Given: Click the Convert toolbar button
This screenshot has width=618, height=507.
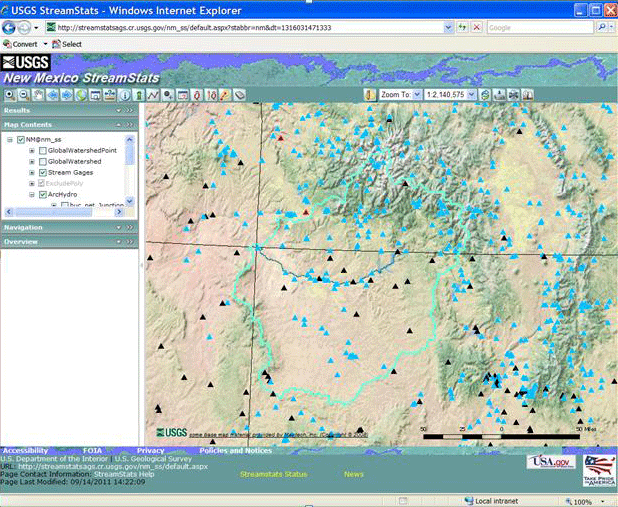Looking at the screenshot, I should point(20,44).
